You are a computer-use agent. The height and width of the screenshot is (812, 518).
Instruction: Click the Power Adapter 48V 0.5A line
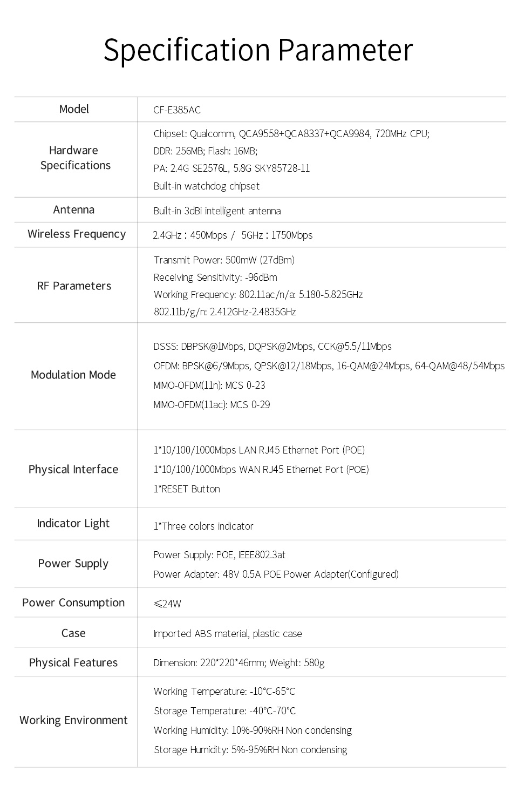[x=276, y=574]
